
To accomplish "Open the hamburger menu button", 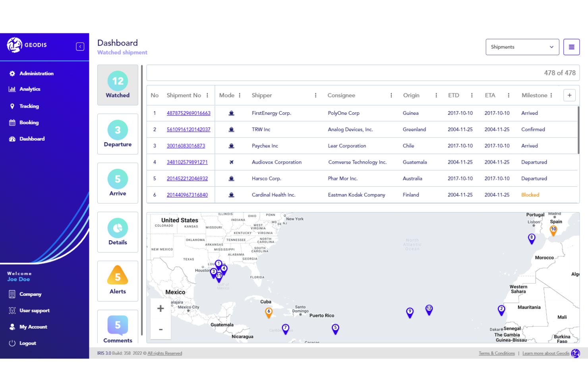I will point(571,47).
